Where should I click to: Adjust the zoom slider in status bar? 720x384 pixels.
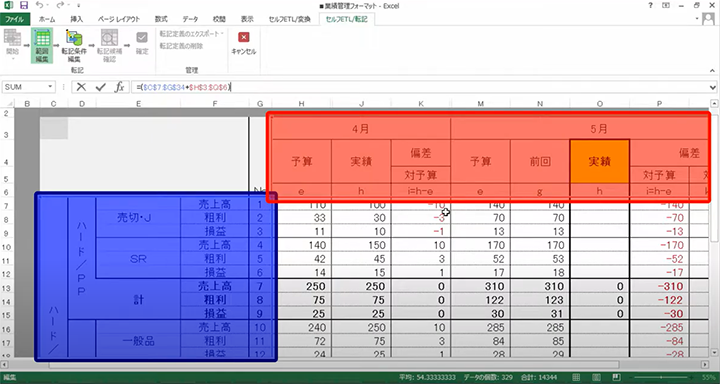661,377
